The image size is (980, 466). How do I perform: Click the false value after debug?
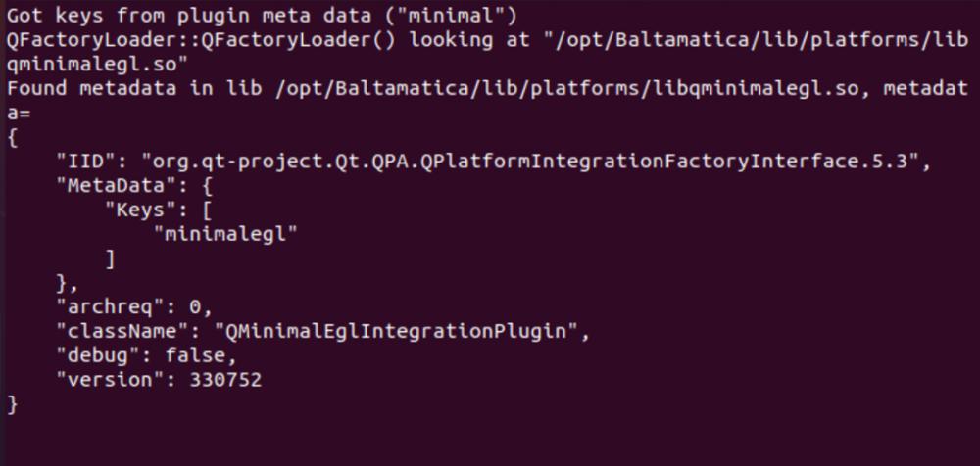tap(193, 354)
